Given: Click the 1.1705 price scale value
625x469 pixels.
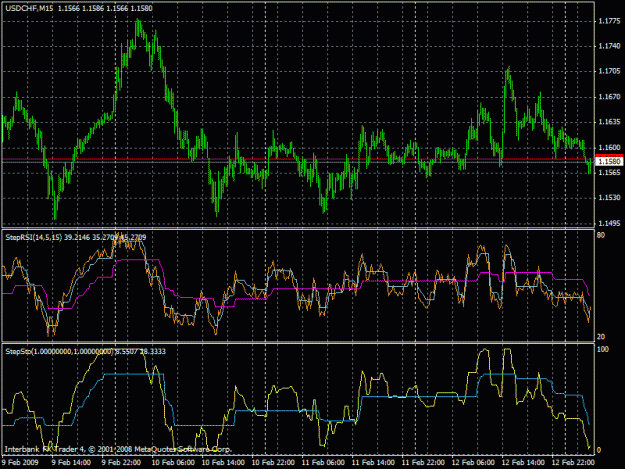Looking at the screenshot, I should click(609, 71).
